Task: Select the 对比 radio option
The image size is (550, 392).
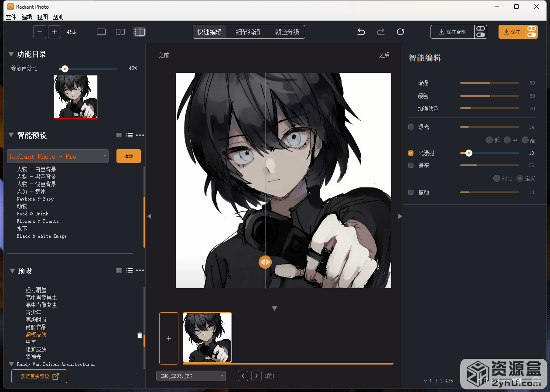Action: tap(497, 178)
